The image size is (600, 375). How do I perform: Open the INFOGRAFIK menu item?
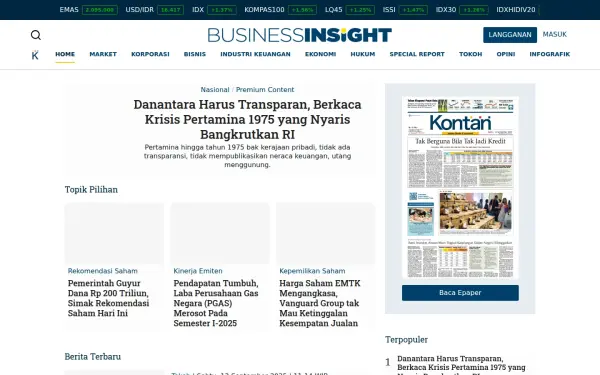pyautogui.click(x=549, y=54)
